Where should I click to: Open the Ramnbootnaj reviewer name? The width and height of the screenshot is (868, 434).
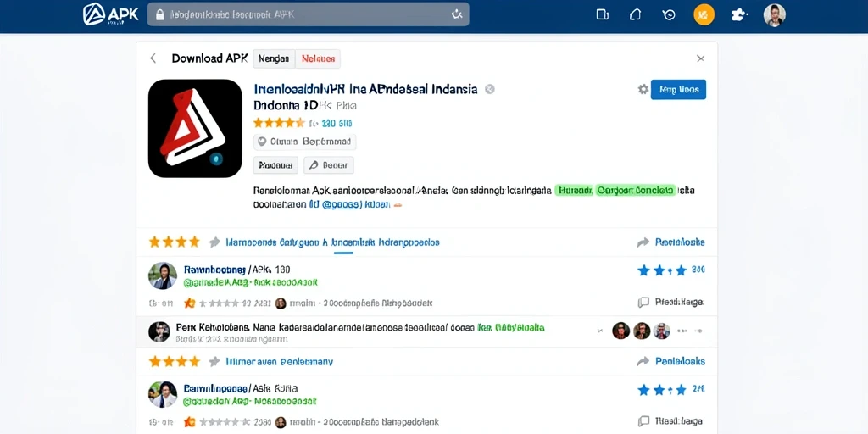[x=214, y=270]
